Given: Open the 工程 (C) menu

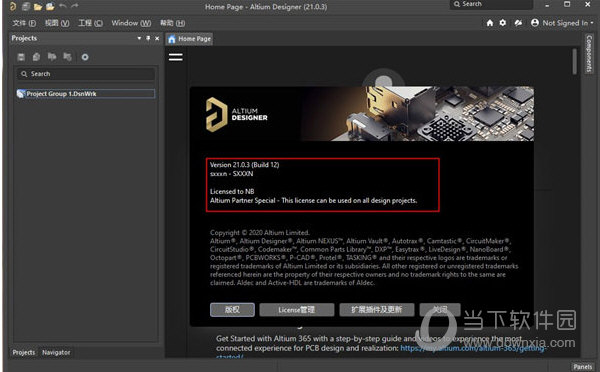Looking at the screenshot, I should tap(90, 23).
